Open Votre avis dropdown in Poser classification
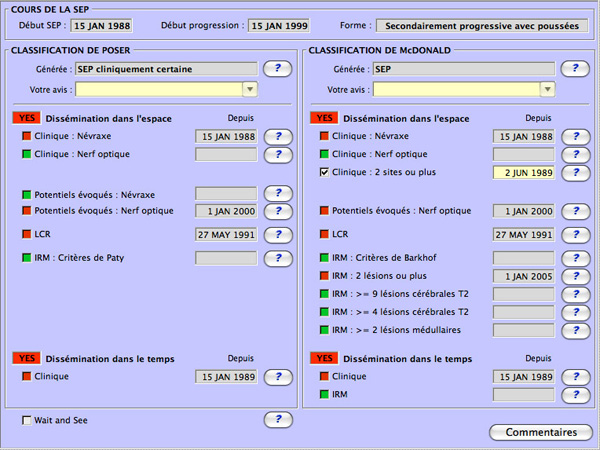Image resolution: width=600 pixels, height=450 pixels. 250,90
